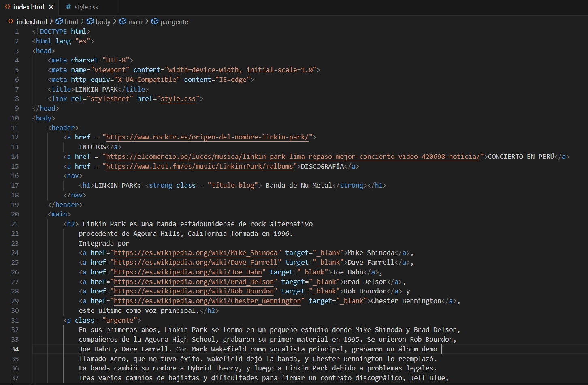
Task: Click the lang="es" attribute on line 2
Action: point(73,41)
